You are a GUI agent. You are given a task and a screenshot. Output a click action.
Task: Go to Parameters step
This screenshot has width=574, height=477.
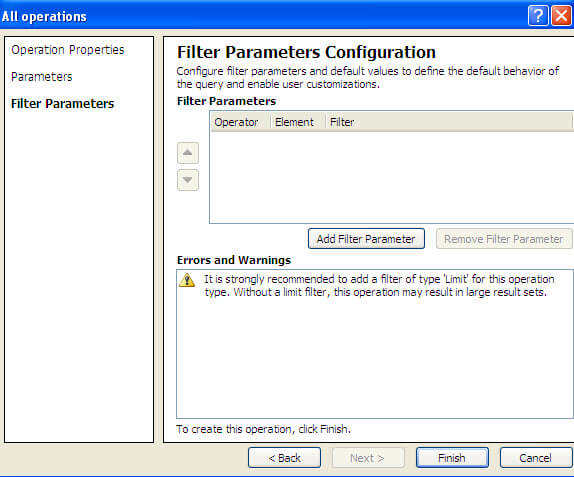42,77
